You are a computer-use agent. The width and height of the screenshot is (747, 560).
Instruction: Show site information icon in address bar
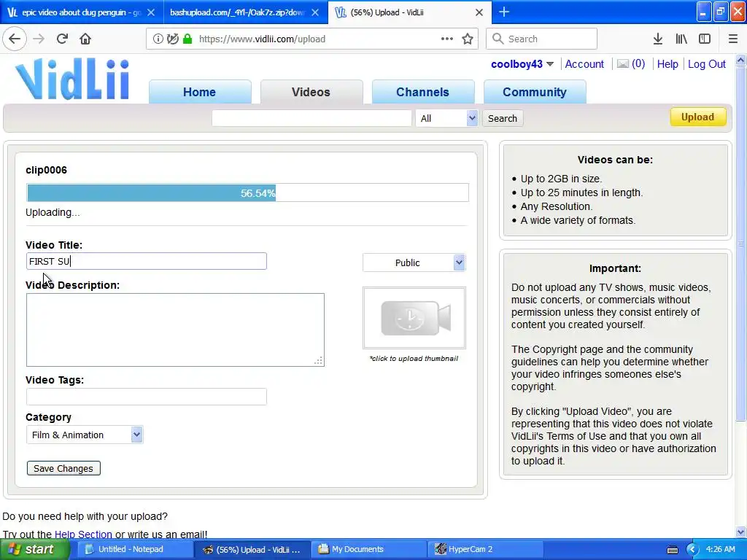click(x=158, y=39)
